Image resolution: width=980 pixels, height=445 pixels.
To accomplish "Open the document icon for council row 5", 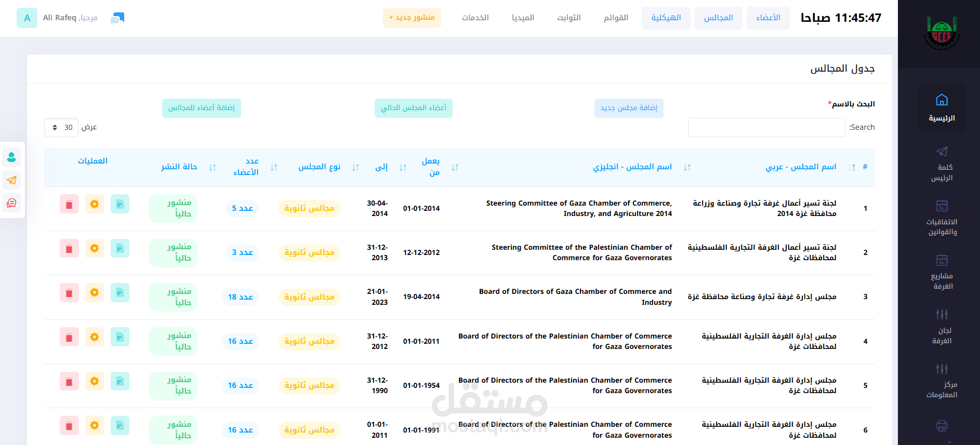I will coord(120,382).
